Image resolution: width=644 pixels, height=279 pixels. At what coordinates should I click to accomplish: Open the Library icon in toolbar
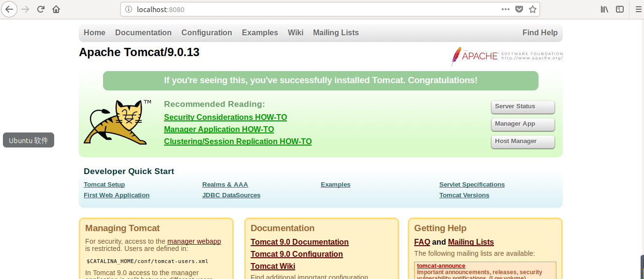604,9
